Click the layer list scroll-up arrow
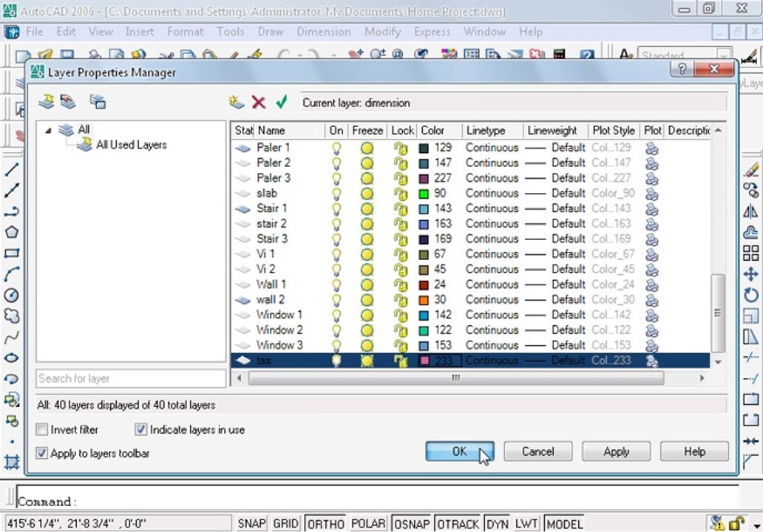Viewport: 763px width, 532px height. click(x=718, y=130)
